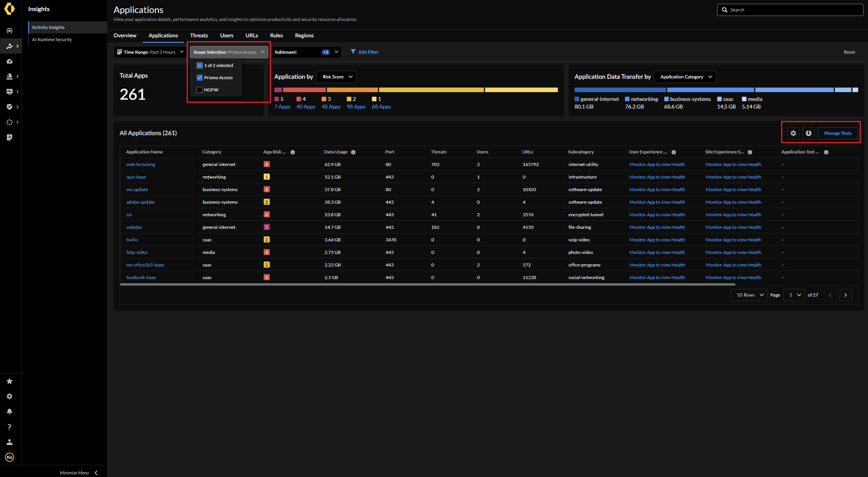The image size is (868, 477).
Task: Select AI Runtime Security menu item
Action: pyautogui.click(x=52, y=40)
